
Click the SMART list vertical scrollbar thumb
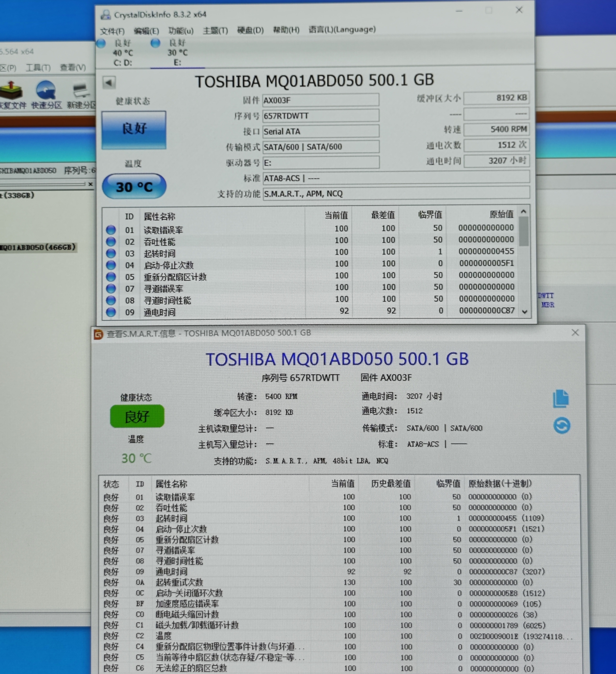(524, 231)
